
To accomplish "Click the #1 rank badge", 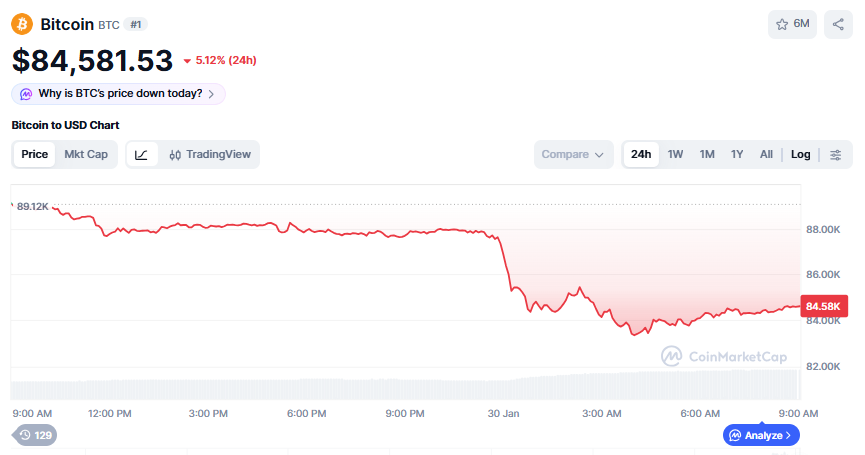I will coord(136,24).
